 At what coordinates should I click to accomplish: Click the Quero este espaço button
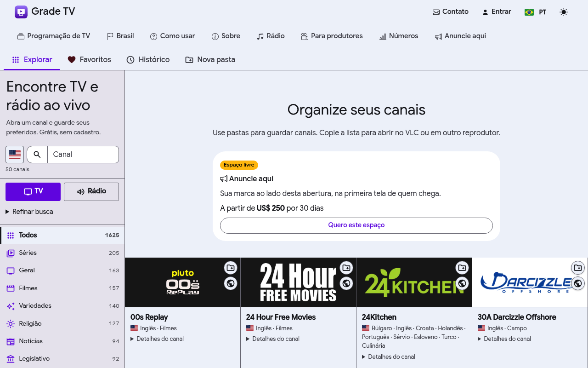tap(356, 225)
